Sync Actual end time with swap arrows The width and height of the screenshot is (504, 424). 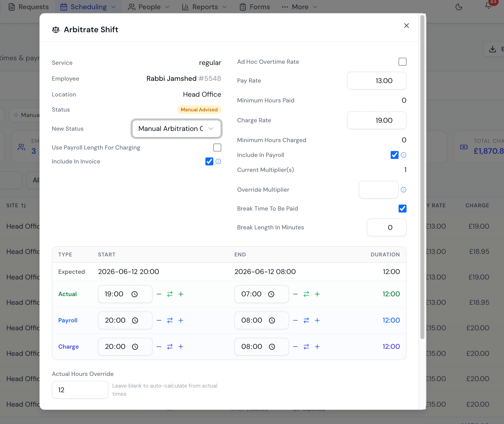coord(306,294)
